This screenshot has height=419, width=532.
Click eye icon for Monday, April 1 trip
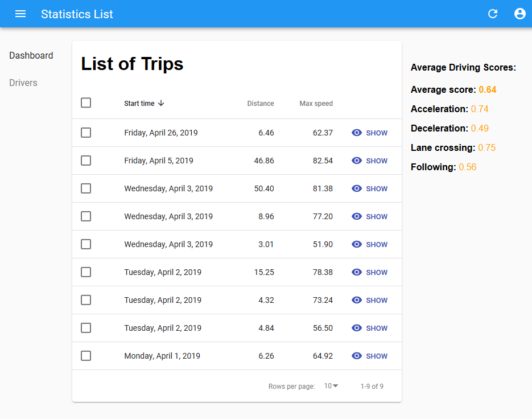click(357, 356)
